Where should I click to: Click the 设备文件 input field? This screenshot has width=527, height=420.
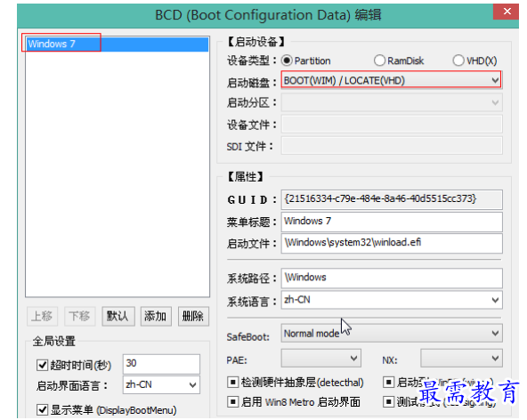pos(392,125)
